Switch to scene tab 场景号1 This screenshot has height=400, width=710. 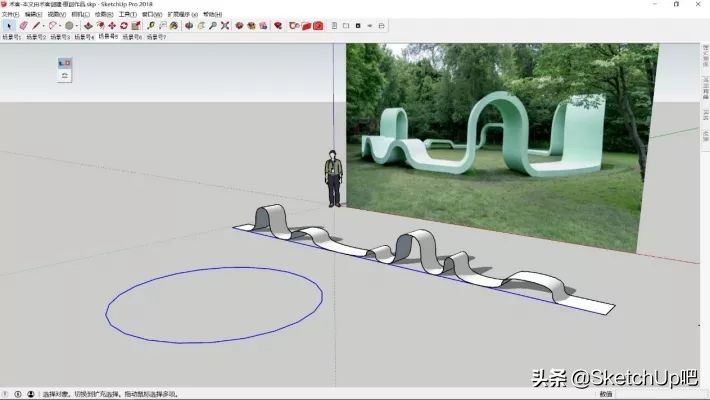tap(11, 36)
